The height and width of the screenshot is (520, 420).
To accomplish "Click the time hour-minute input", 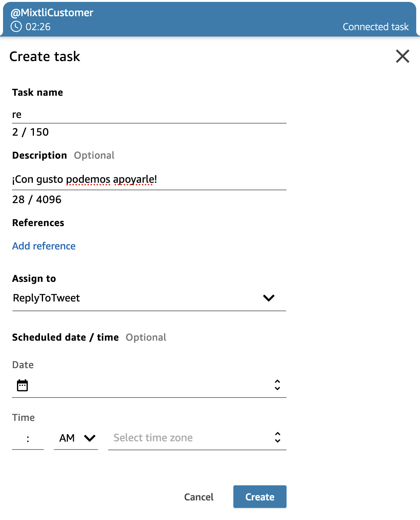I will [28, 438].
